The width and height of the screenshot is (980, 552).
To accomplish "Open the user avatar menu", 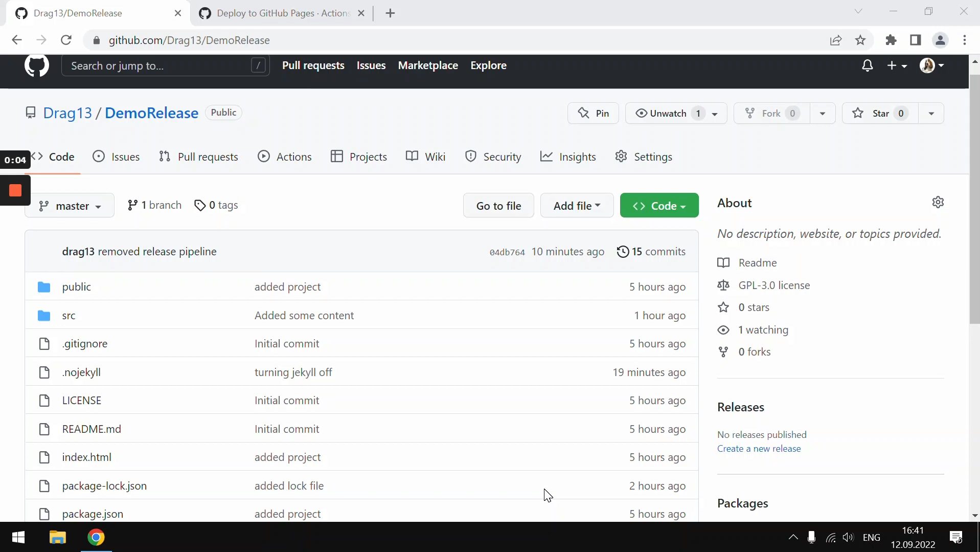I will pyautogui.click(x=931, y=65).
